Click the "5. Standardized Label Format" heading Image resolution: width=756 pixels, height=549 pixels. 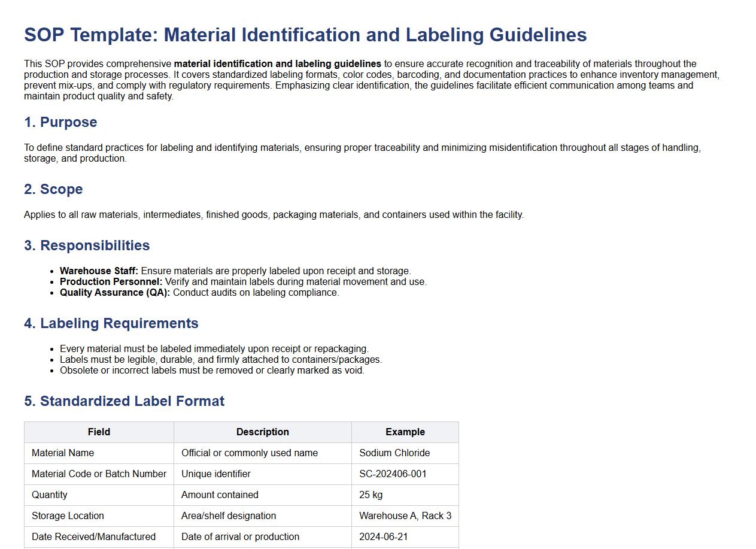pyautogui.click(x=124, y=401)
